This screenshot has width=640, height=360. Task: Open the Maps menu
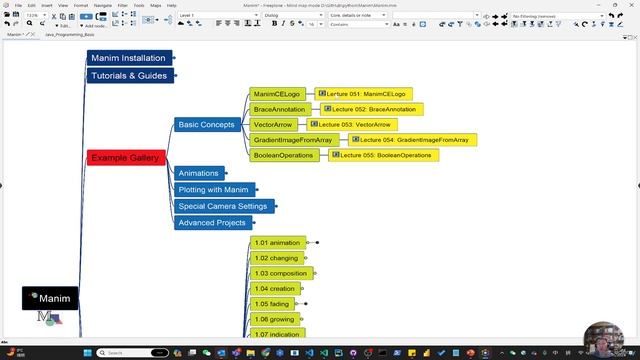(x=156, y=5)
